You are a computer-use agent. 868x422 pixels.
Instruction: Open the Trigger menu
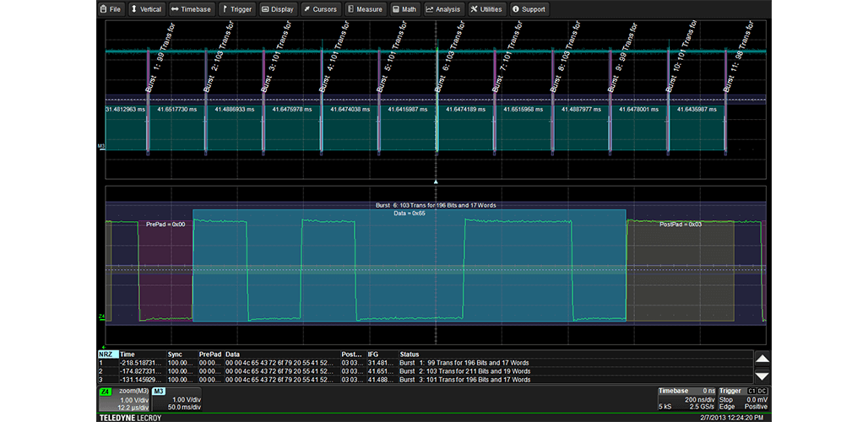236,9
